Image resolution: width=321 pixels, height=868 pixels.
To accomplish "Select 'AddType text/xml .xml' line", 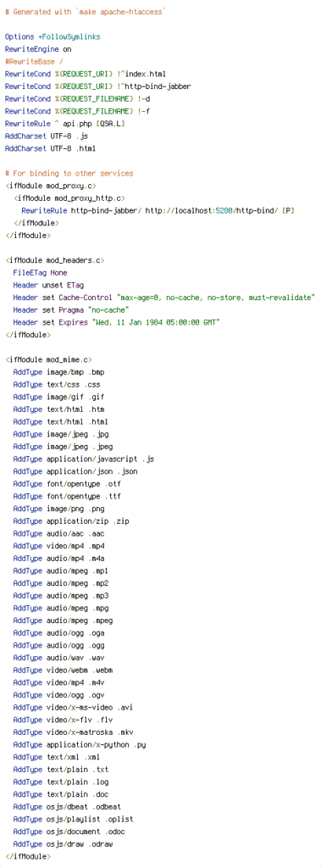I will click(57, 756).
